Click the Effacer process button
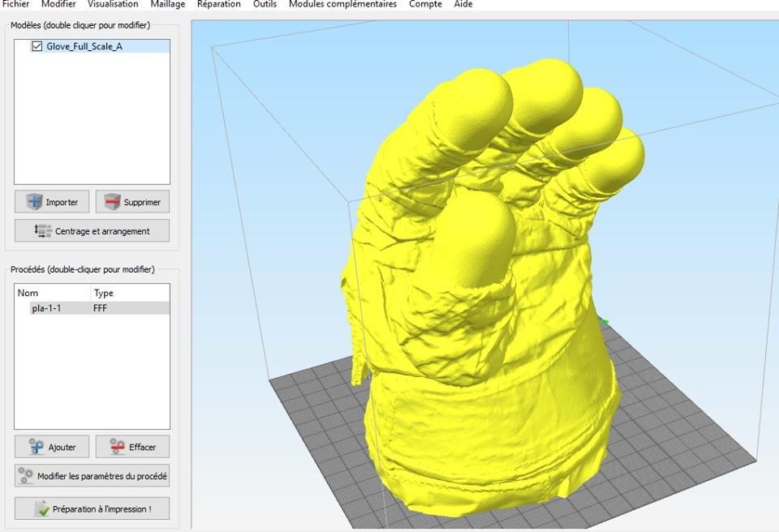 [132, 447]
